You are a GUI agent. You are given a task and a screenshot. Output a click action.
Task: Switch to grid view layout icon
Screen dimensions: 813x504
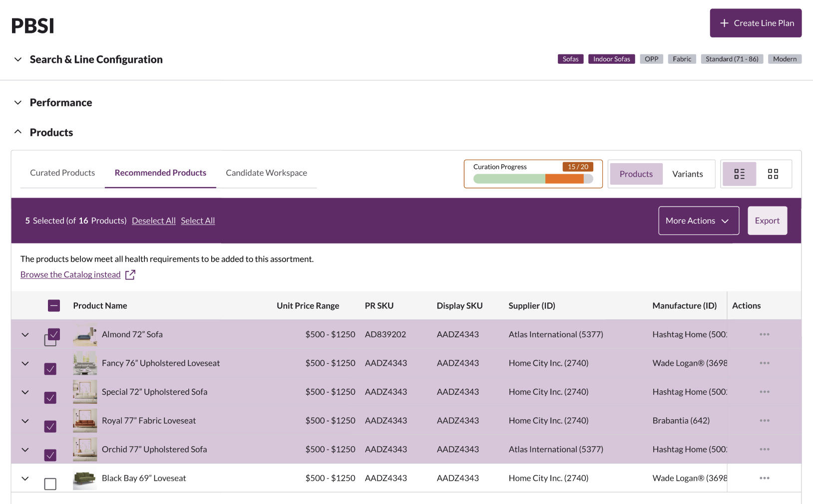click(x=773, y=174)
